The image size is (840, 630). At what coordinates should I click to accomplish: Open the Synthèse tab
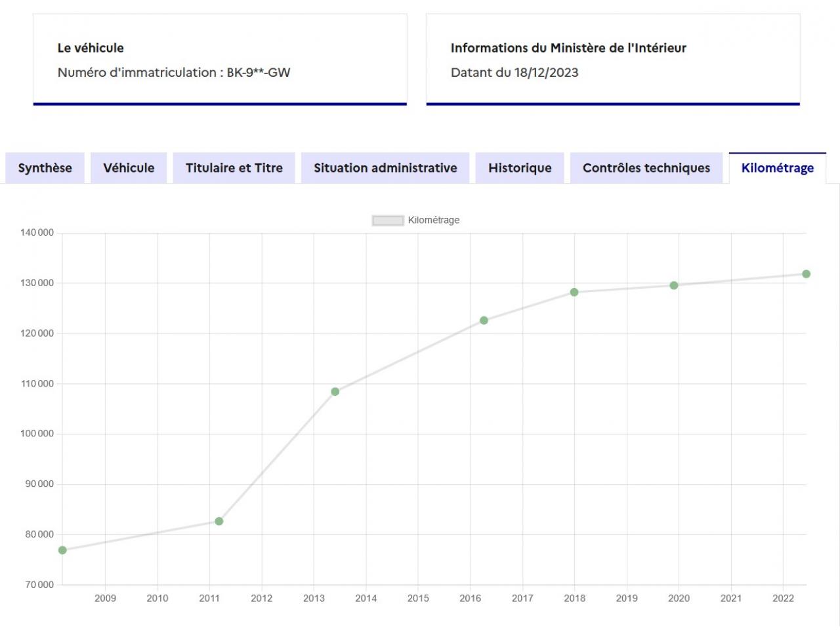pos(45,168)
